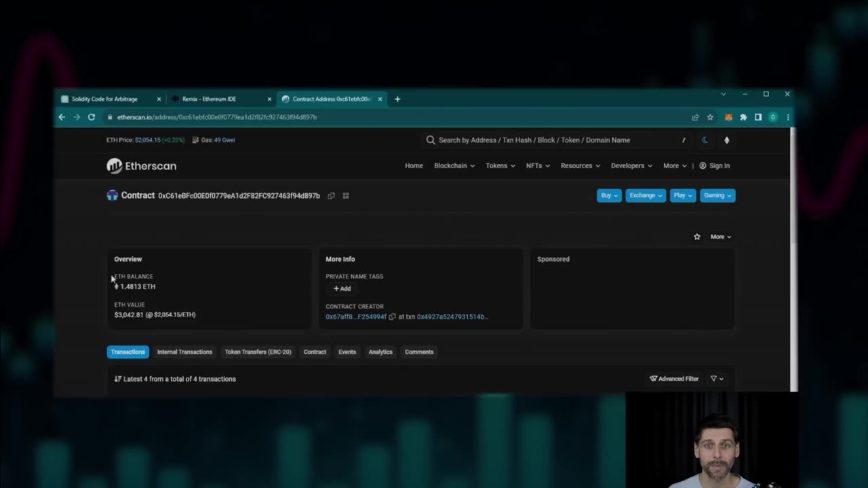Close the Solidity Code for Arbitrage tab
This screenshot has height=488, width=868.
pos(159,99)
